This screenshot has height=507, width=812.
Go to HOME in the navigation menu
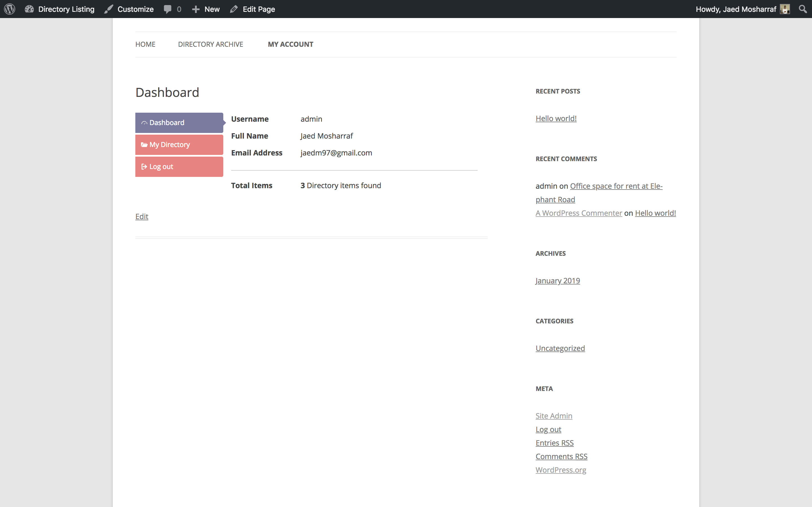coord(145,44)
